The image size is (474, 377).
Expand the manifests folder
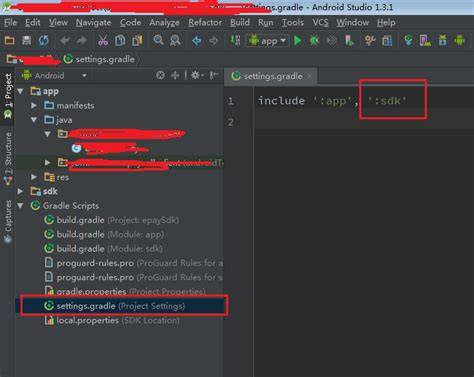(34, 105)
